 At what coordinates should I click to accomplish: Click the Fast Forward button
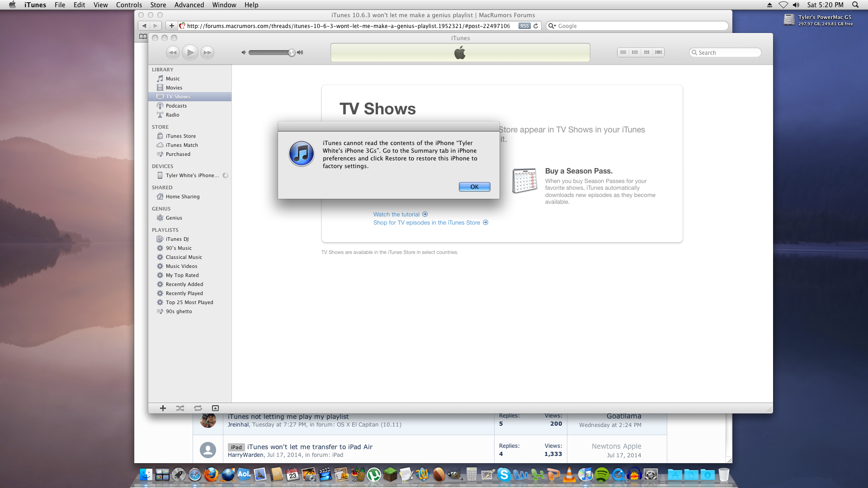click(207, 52)
